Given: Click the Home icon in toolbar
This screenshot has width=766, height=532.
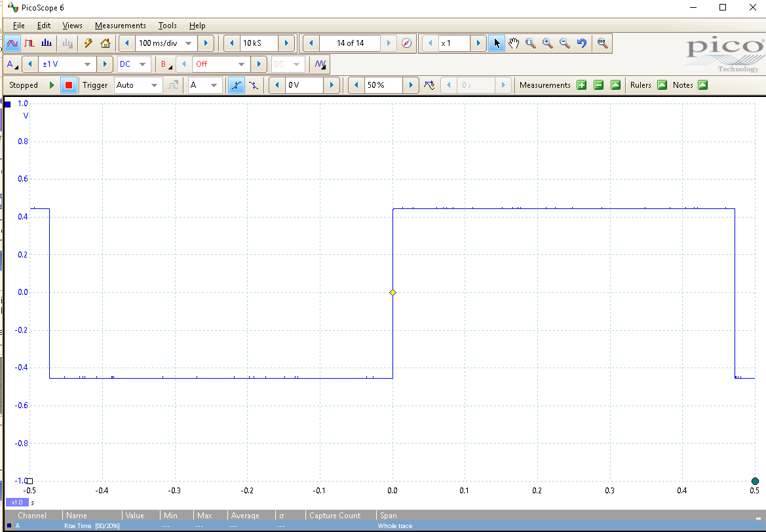Looking at the screenshot, I should pos(105,43).
